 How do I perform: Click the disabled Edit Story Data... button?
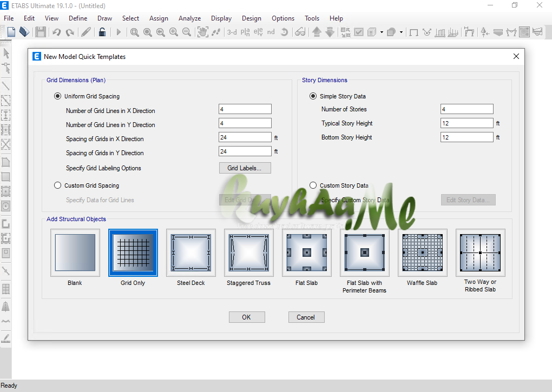[468, 200]
